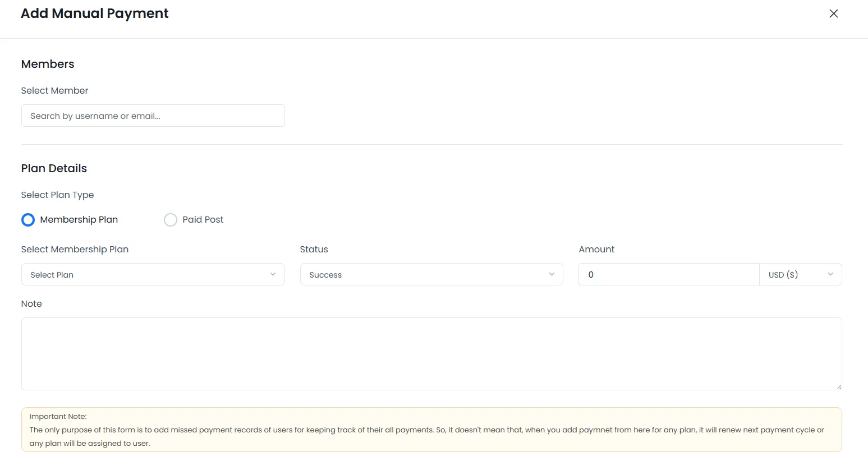
Task: Select the Membership Plan radio button
Action: (x=28, y=219)
